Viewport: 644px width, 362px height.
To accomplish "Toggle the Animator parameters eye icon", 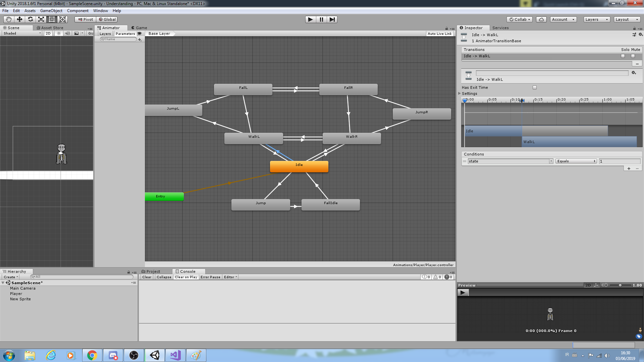I will [140, 34].
